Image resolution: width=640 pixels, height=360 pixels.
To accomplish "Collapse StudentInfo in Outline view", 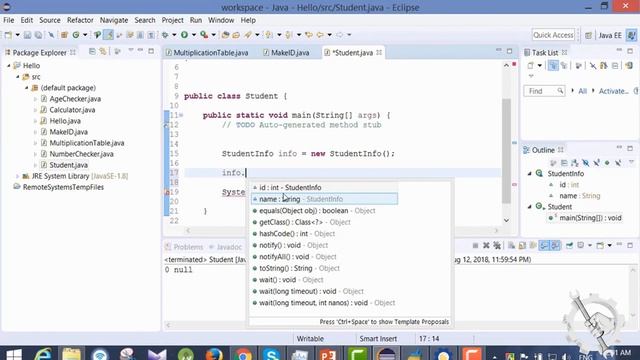I will (530, 173).
